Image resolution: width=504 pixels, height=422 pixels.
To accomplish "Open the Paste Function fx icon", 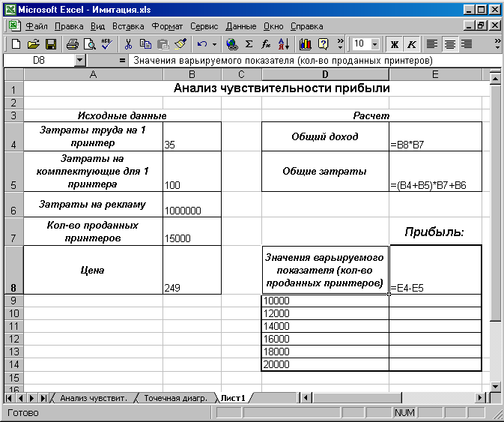I will tap(266, 44).
